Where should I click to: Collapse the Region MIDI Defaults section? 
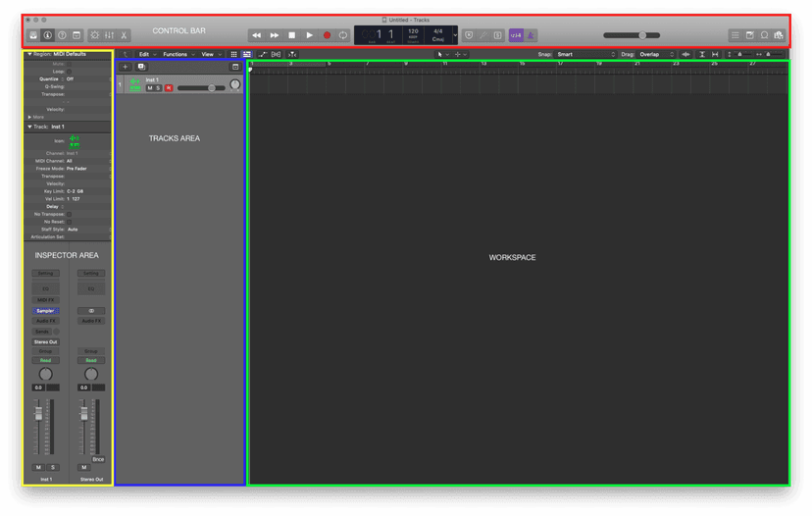(29, 54)
